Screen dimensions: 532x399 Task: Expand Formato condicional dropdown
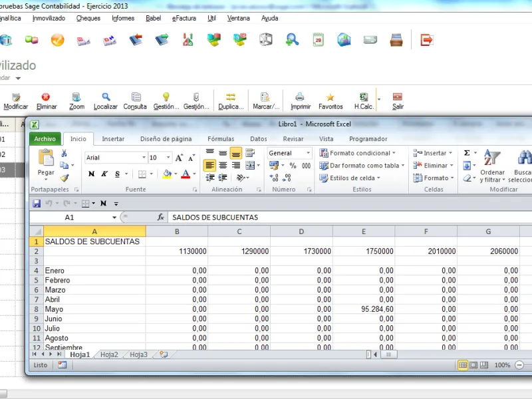pos(394,153)
